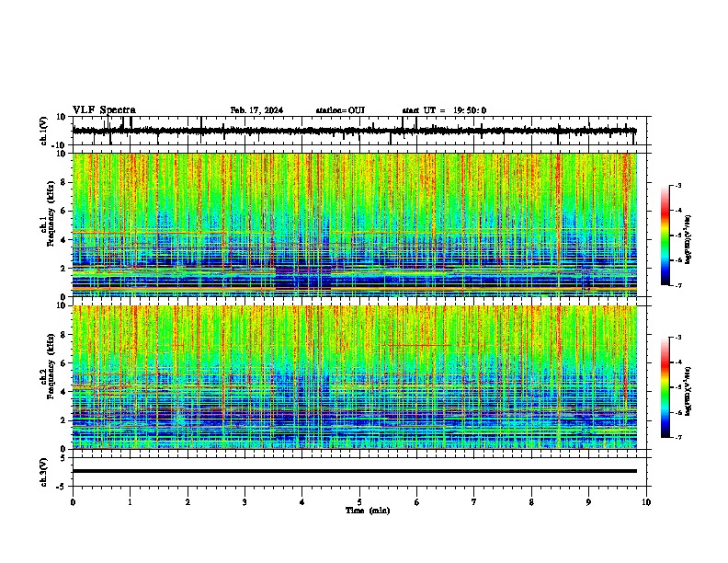Click the 6 kHz tick on ch.2 frequency axis

point(64,362)
